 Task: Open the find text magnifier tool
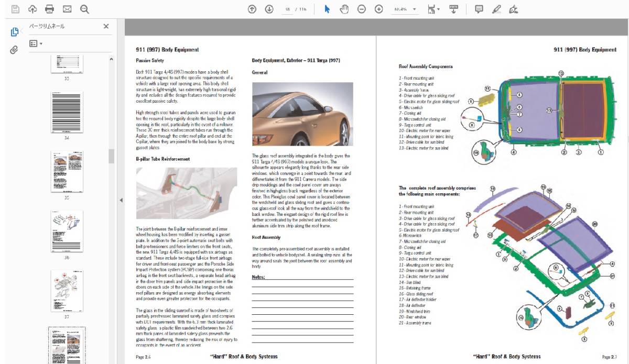coord(84,9)
